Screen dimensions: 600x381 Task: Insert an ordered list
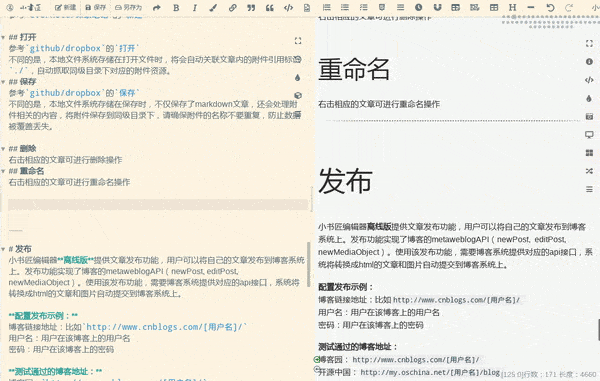(x=326, y=7)
